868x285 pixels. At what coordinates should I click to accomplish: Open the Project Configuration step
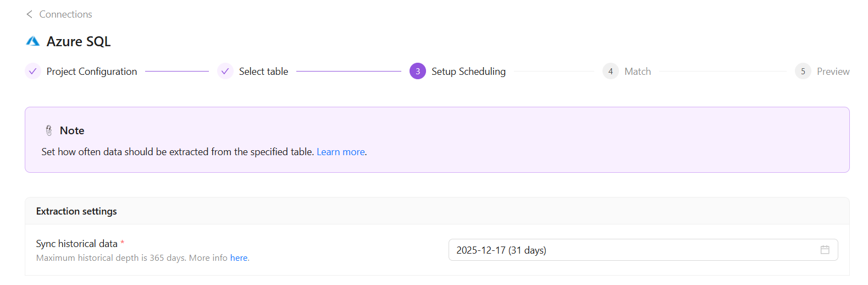tap(91, 72)
